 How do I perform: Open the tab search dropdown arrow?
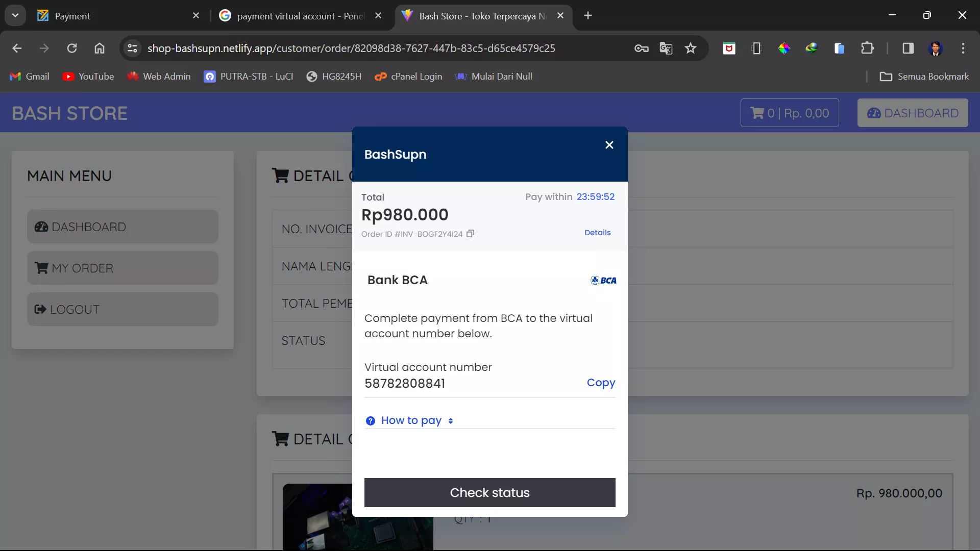tap(15, 15)
